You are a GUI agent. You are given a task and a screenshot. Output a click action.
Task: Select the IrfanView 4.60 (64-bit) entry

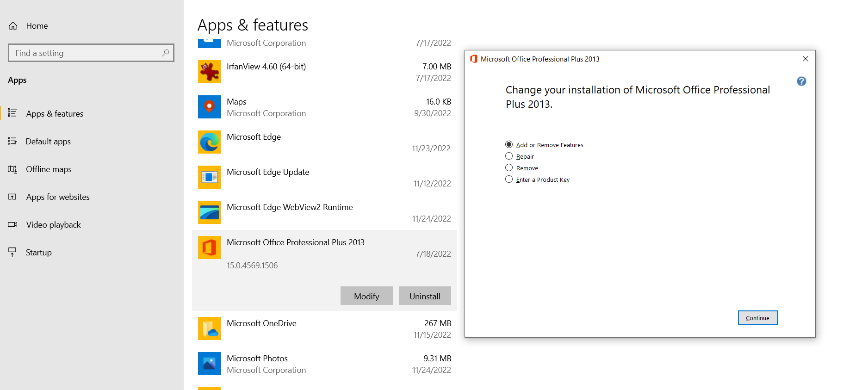click(324, 72)
